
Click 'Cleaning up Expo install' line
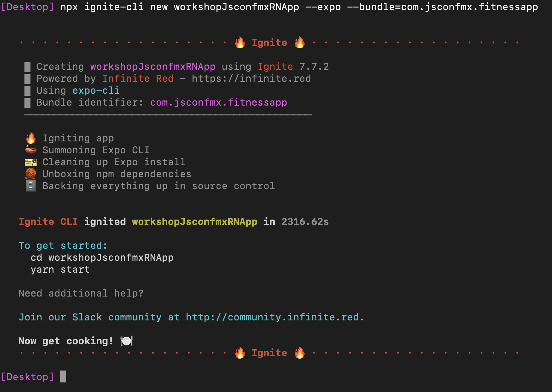(114, 162)
